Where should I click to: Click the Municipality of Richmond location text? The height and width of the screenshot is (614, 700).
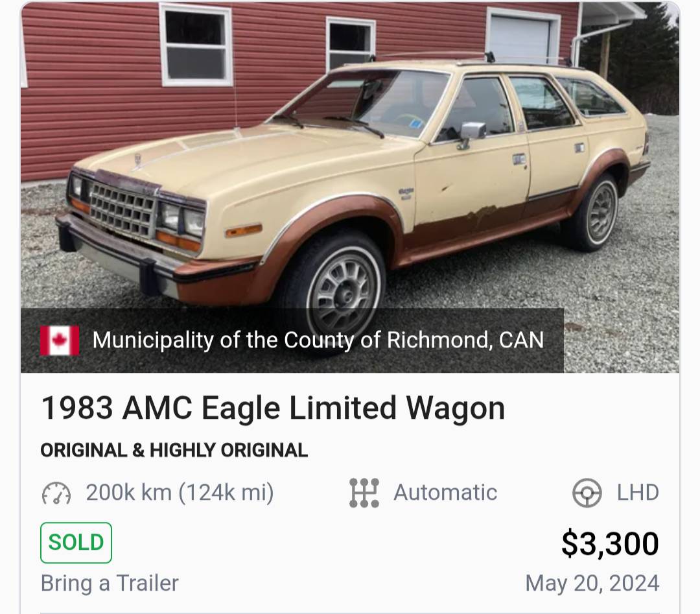[x=318, y=340]
